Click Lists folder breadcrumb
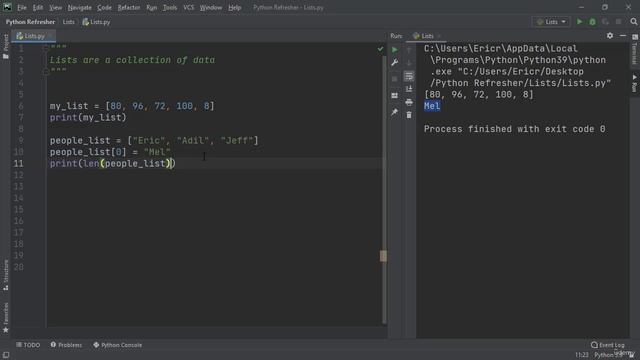Screen dimensions: 640x360 click(69, 22)
